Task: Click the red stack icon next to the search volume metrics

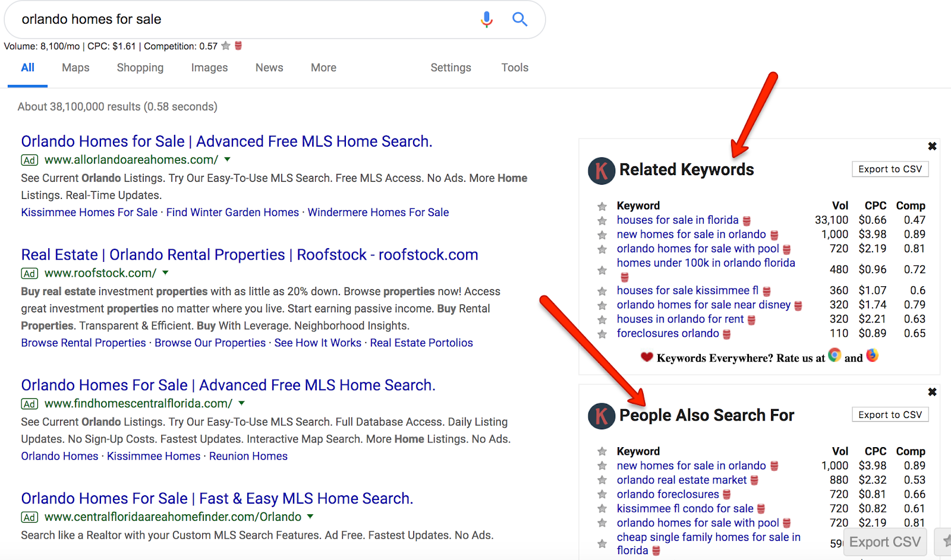Action: [x=237, y=46]
